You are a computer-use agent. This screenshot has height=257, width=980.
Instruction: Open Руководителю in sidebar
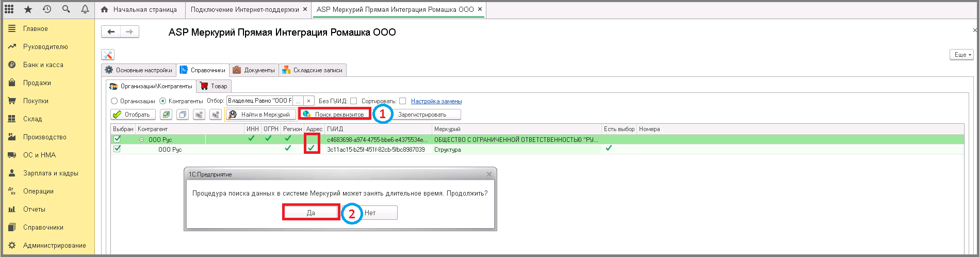[x=45, y=47]
